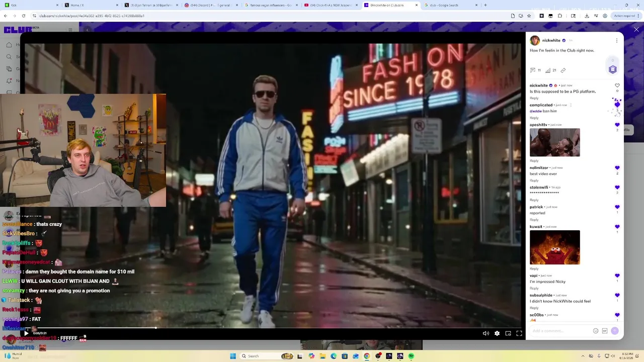Image resolution: width=644 pixels, height=362 pixels.
Task: Toggle heart on apeshittv's comment
Action: [617, 125]
